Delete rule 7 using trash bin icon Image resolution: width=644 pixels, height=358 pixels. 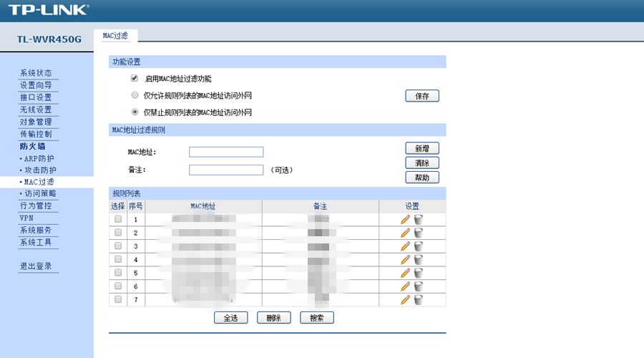[418, 299]
